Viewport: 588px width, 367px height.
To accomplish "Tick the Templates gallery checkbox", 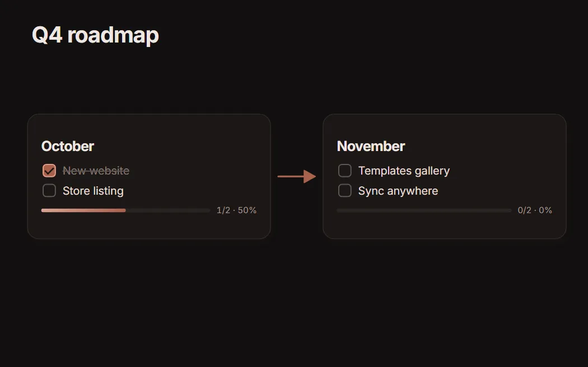I will click(x=344, y=171).
